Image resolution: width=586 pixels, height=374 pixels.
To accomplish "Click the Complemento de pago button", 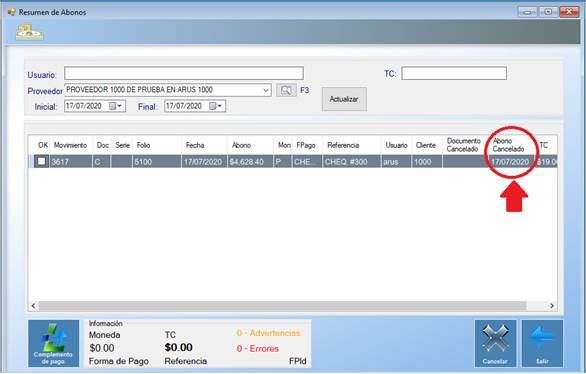I will point(53,343).
